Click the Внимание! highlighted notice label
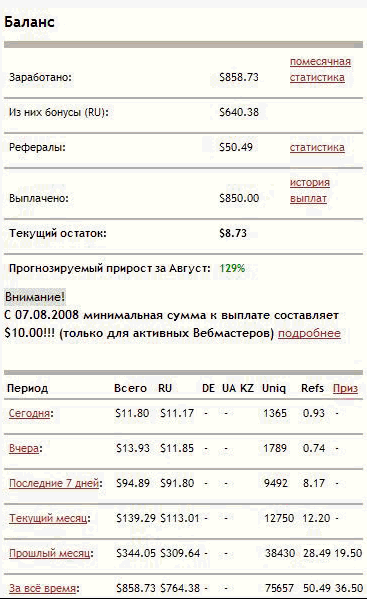The height and width of the screenshot is (599, 367). tap(35, 297)
